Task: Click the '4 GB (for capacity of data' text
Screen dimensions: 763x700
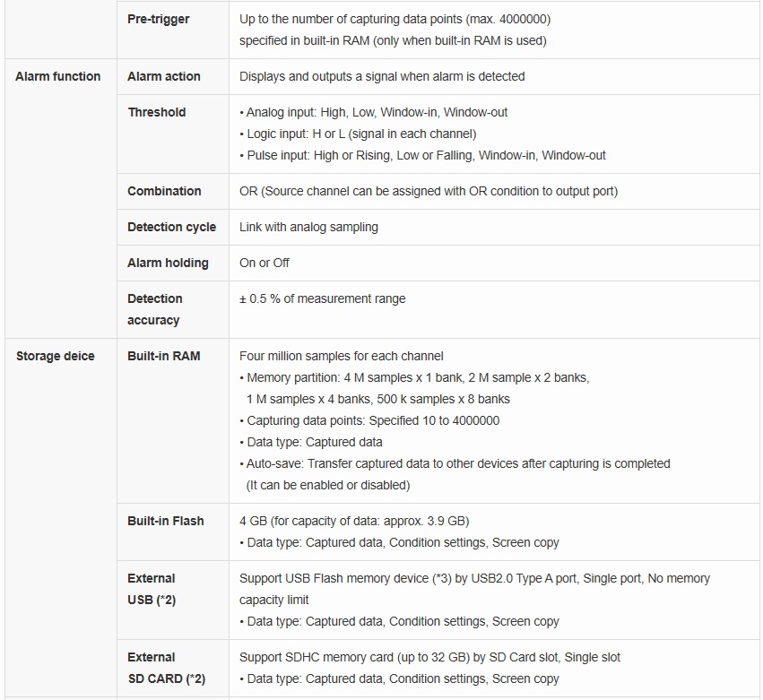Action: coord(354,521)
